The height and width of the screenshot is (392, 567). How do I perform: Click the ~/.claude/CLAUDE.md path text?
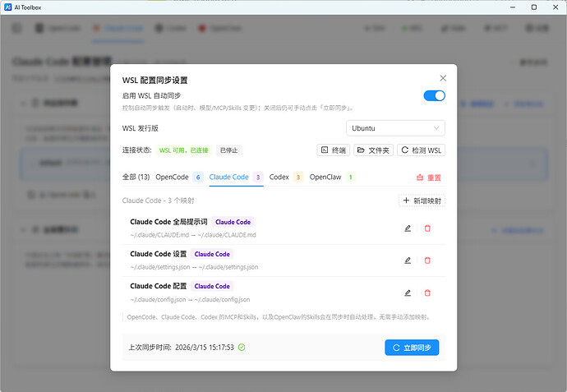[193, 235]
